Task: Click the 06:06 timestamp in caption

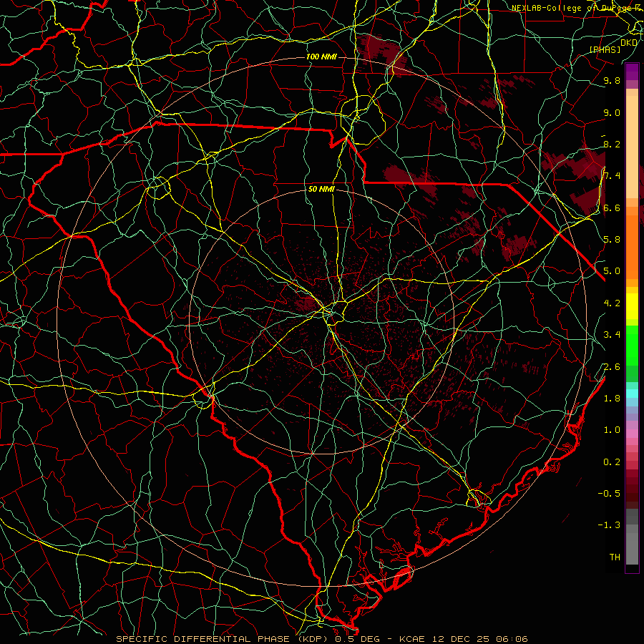Action: pyautogui.click(x=512, y=639)
